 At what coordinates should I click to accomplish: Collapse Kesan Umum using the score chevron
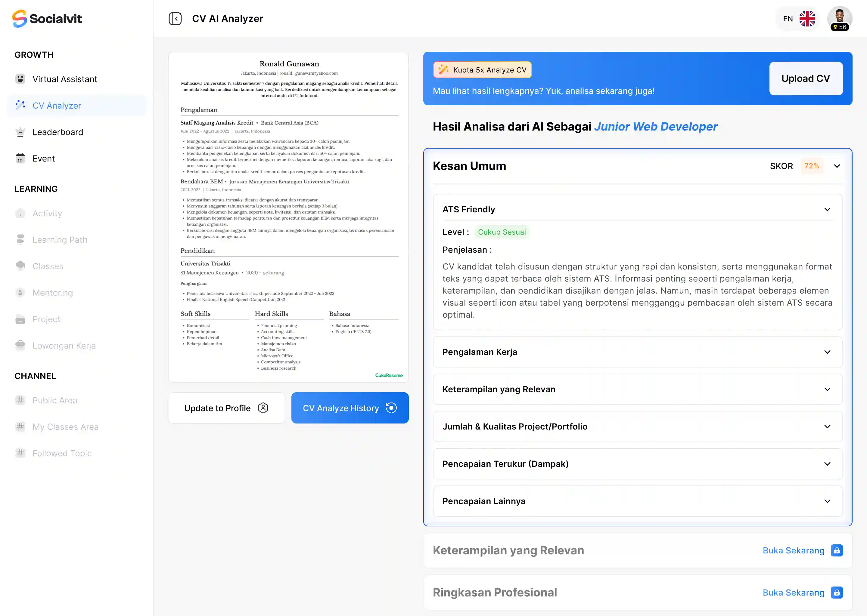pyautogui.click(x=837, y=166)
